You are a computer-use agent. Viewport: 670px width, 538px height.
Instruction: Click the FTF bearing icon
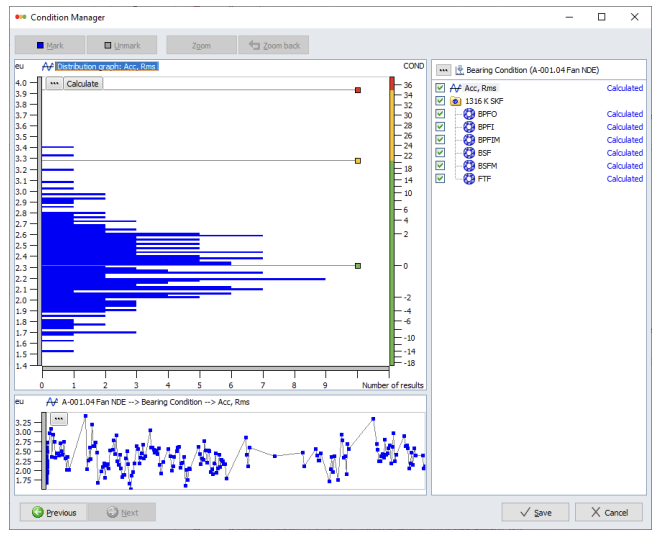(469, 179)
